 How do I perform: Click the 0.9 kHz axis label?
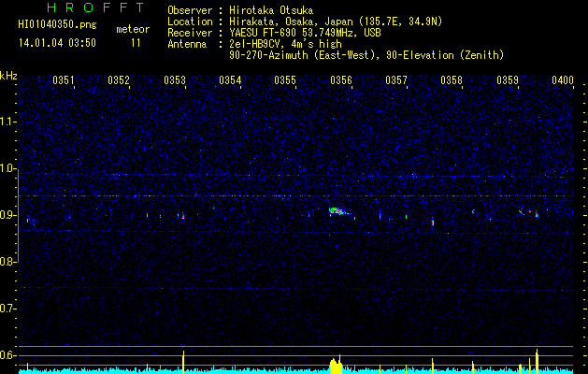pyautogui.click(x=7, y=215)
